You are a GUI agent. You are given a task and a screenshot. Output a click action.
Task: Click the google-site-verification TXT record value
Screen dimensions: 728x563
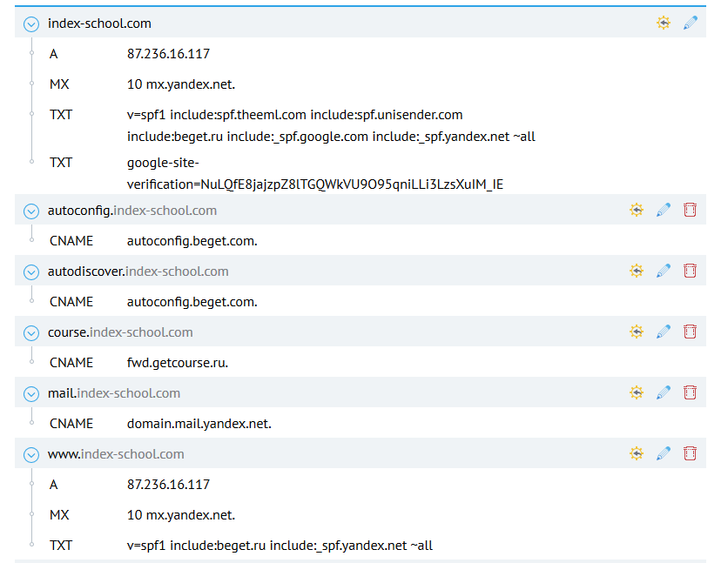pos(314,173)
